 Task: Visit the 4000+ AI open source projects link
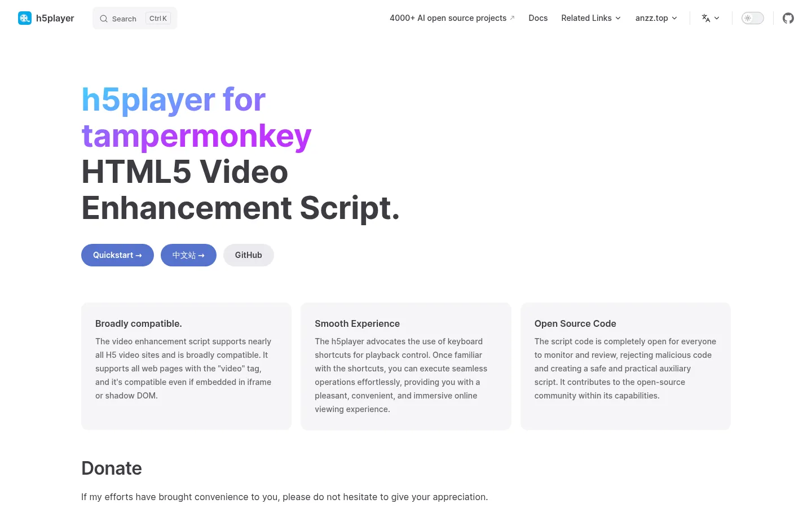[452, 18]
